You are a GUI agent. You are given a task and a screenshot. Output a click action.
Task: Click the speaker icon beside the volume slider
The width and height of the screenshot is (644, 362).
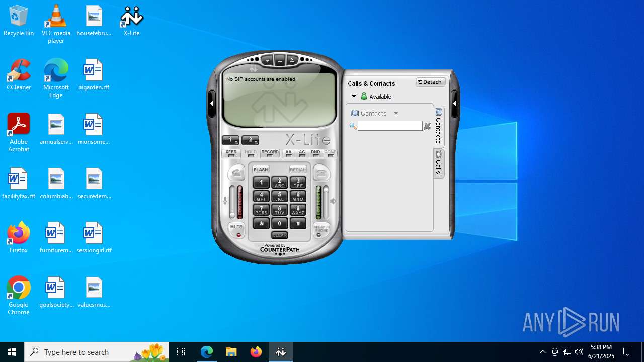pos(333,201)
